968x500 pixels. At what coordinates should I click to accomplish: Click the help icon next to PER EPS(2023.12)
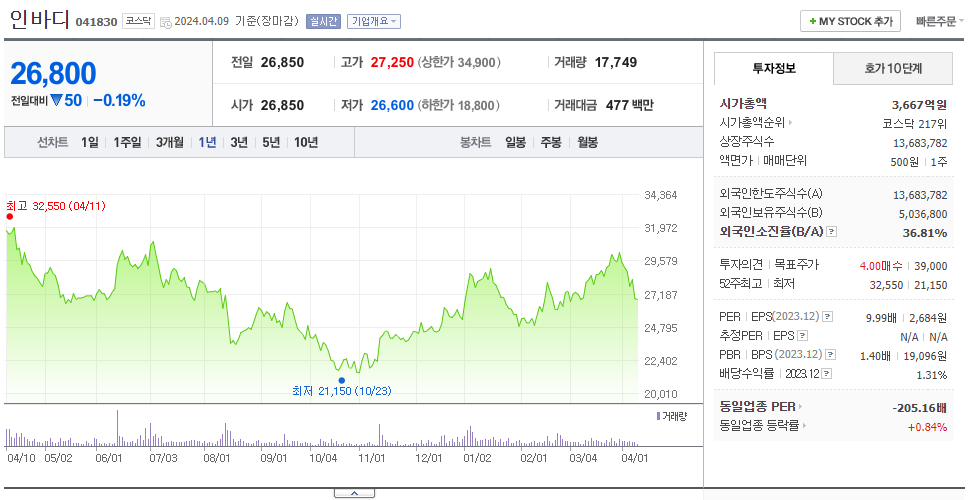(827, 317)
